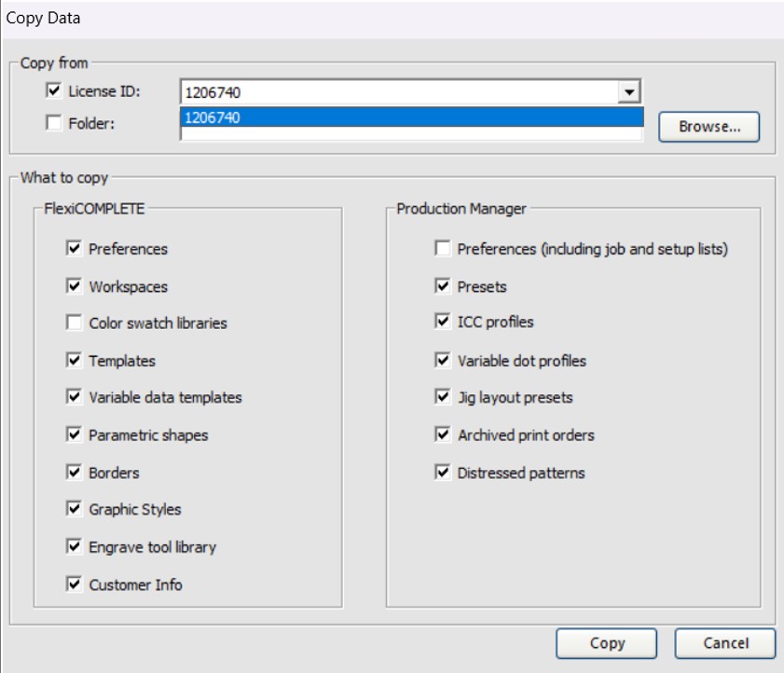Screen dimensions: 784x673
Task: Expand the License ID dropdown arrow
Action: click(x=630, y=92)
